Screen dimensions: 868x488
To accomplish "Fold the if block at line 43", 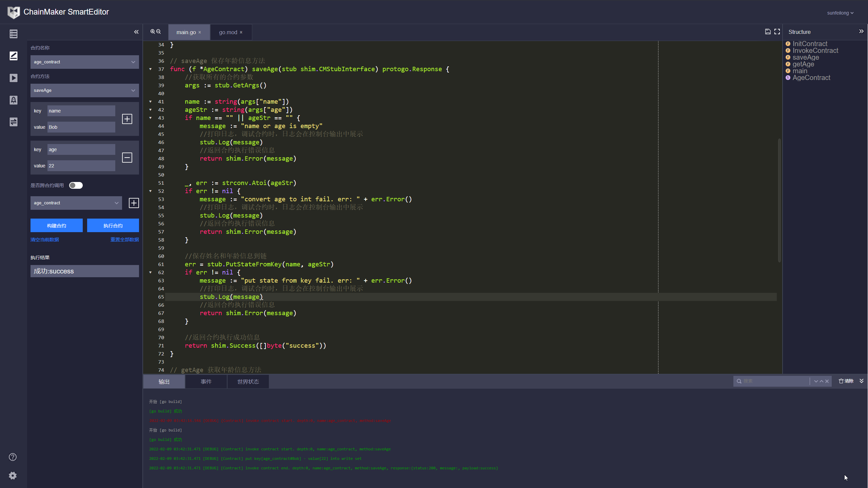I will [151, 118].
